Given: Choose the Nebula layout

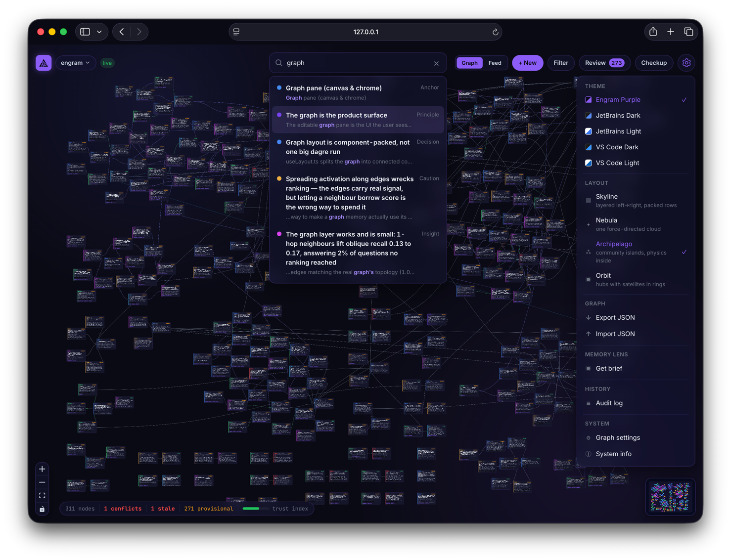Looking at the screenshot, I should click(x=636, y=224).
